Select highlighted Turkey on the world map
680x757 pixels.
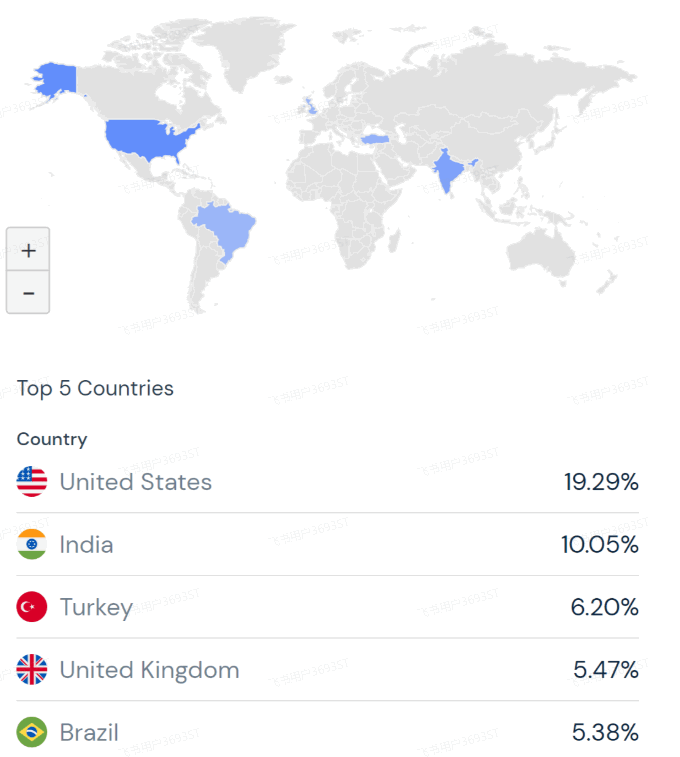point(375,139)
